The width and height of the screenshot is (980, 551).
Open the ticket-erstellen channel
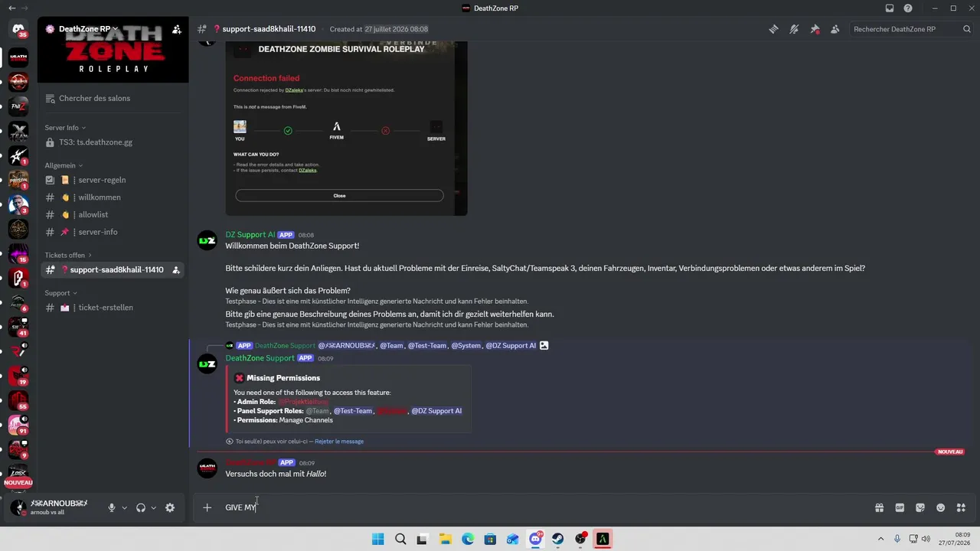pyautogui.click(x=113, y=308)
